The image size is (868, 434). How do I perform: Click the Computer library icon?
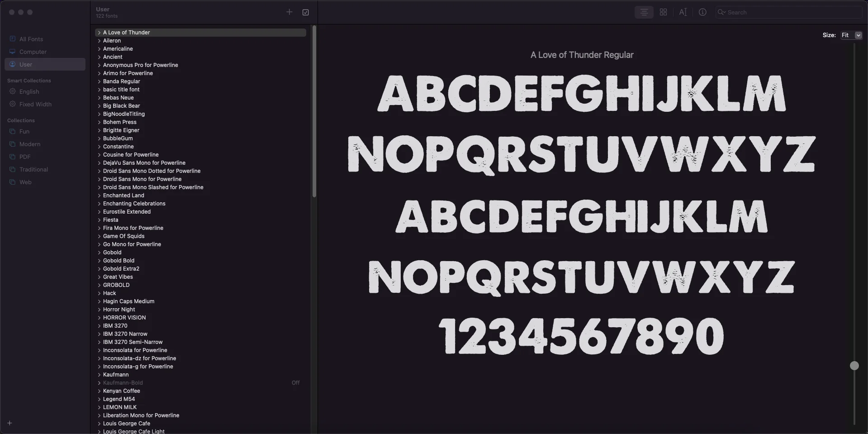click(13, 52)
